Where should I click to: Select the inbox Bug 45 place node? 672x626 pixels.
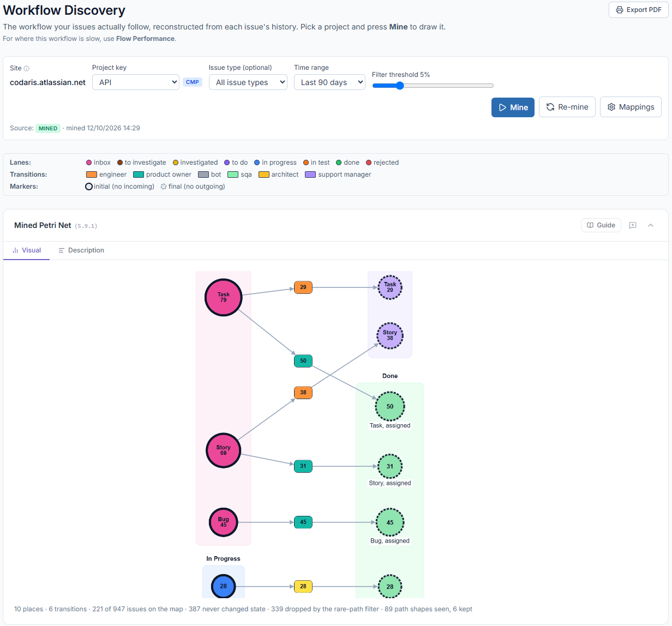coord(224,522)
